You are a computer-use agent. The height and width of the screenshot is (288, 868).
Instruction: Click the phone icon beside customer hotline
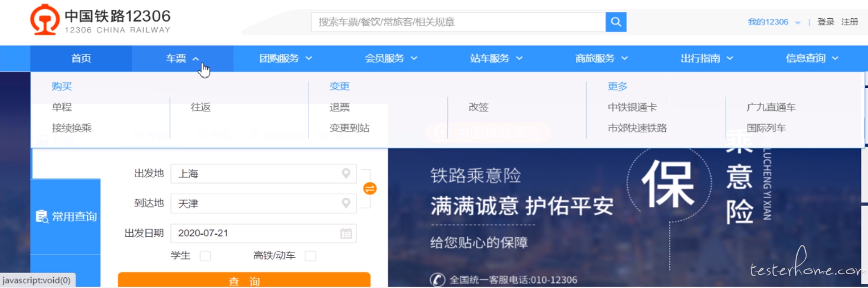click(437, 279)
